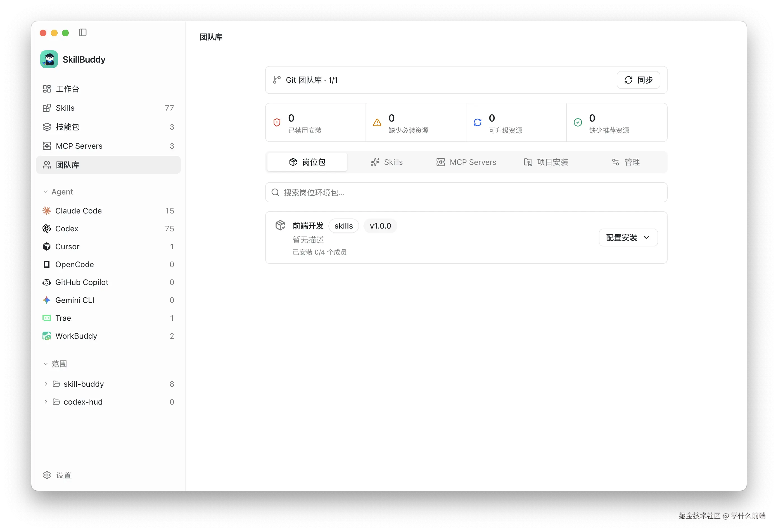Click the 暂无描述 description text
Image resolution: width=778 pixels, height=532 pixels.
(x=308, y=240)
